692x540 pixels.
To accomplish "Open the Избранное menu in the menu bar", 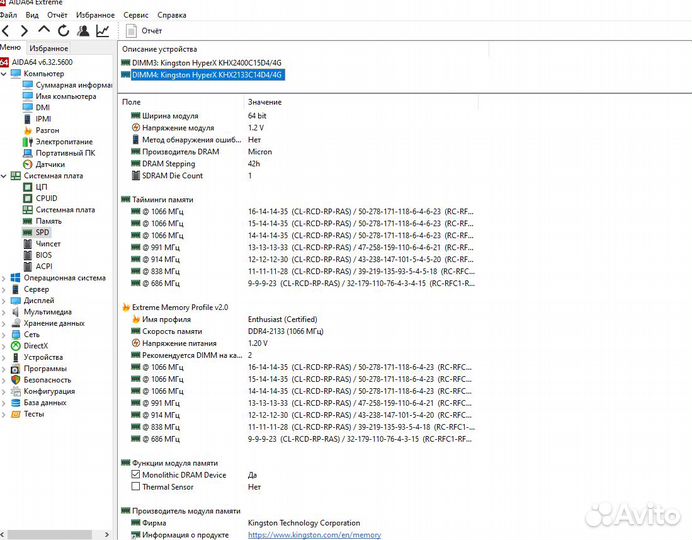I will pos(95,15).
